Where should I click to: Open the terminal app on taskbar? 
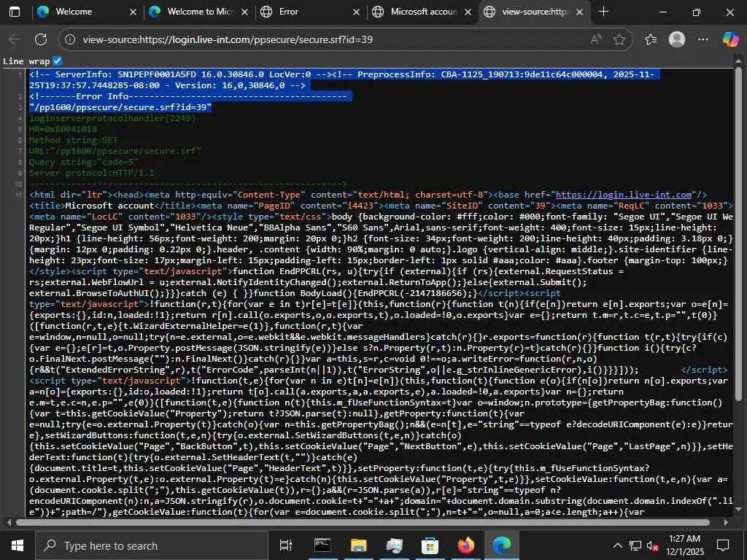click(322, 545)
